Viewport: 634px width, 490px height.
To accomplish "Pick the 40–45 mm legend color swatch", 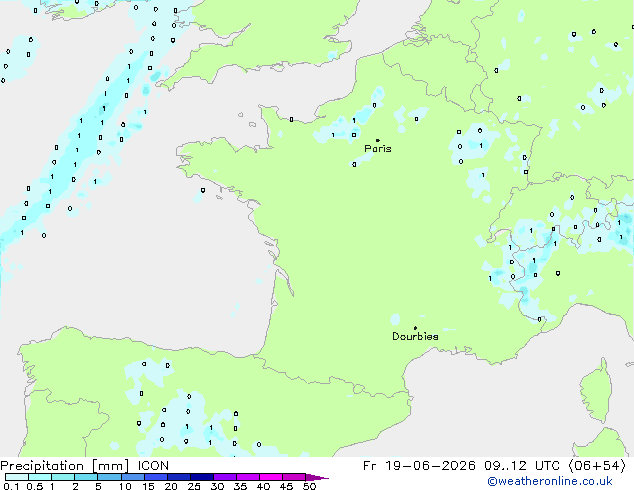I will click(271, 477).
